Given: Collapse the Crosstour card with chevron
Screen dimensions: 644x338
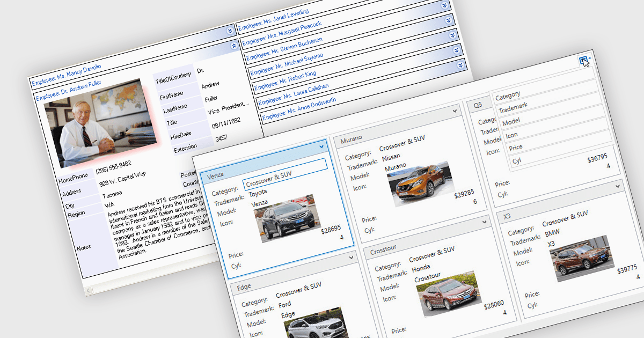Looking at the screenshot, I should (485, 221).
